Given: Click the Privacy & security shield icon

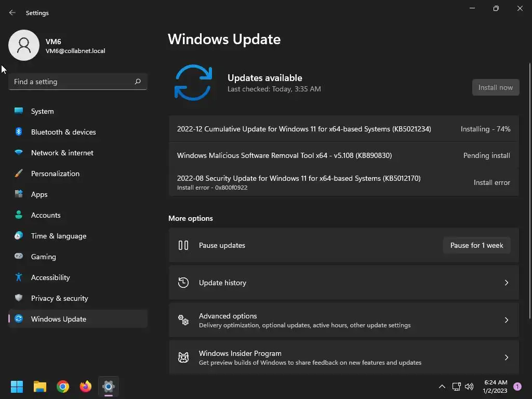Looking at the screenshot, I should coord(19,298).
